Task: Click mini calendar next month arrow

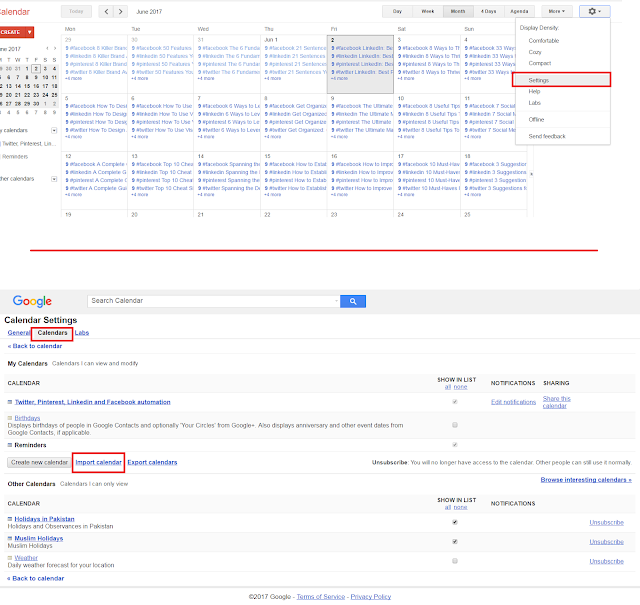Action: coord(55,48)
